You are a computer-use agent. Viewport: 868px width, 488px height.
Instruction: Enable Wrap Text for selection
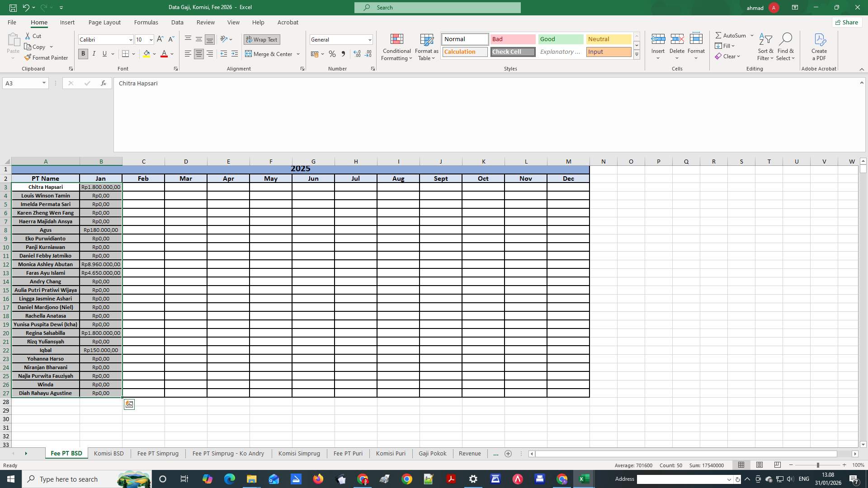pos(262,39)
